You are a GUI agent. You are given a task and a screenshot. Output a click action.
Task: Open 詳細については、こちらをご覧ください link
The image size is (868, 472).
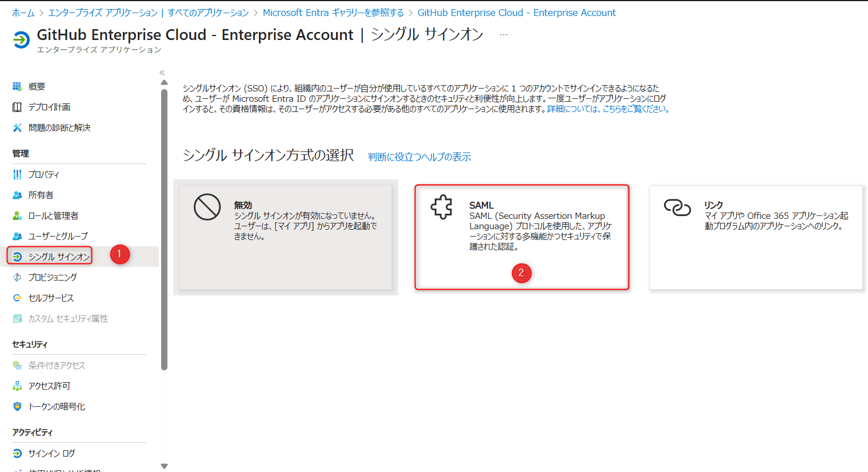tap(608, 109)
